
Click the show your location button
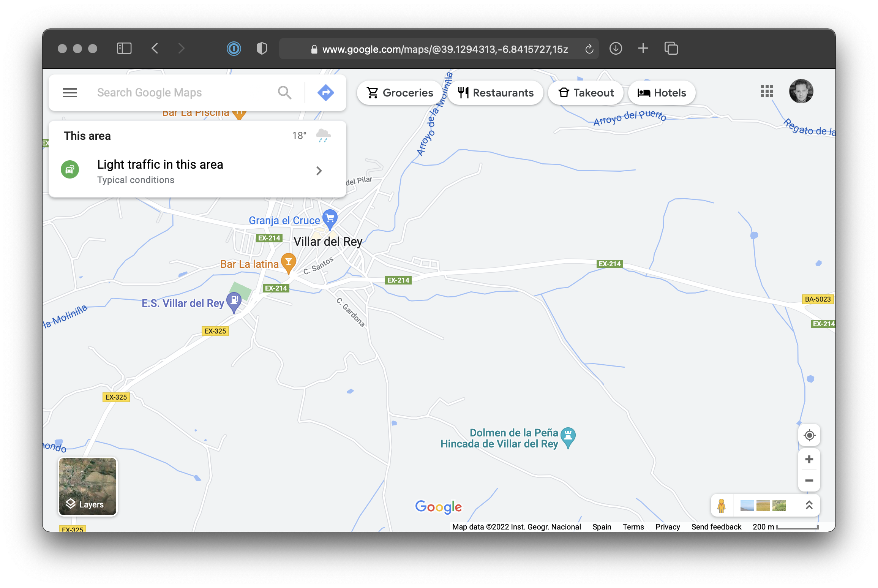click(x=809, y=435)
